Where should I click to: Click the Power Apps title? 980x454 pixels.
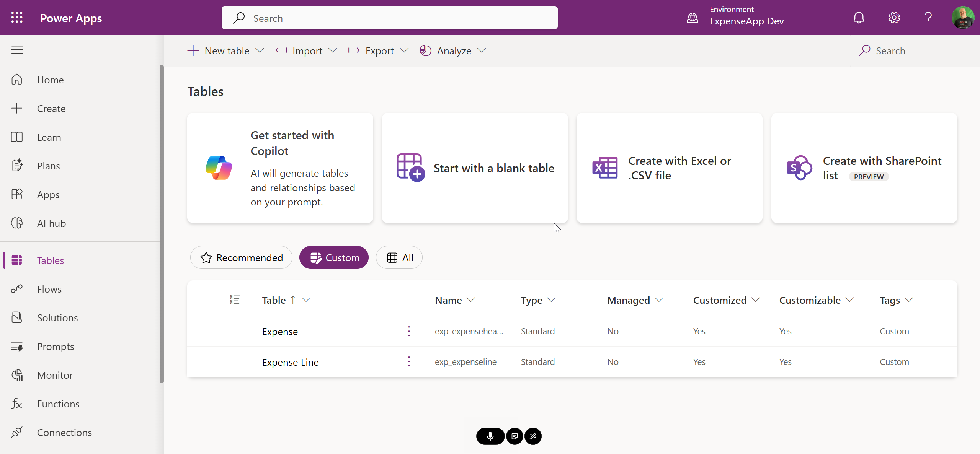pyautogui.click(x=71, y=18)
